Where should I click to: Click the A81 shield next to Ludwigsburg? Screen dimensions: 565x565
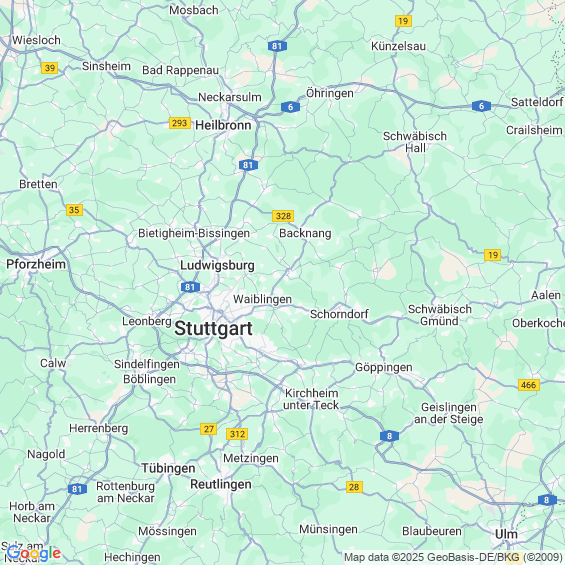coord(190,287)
